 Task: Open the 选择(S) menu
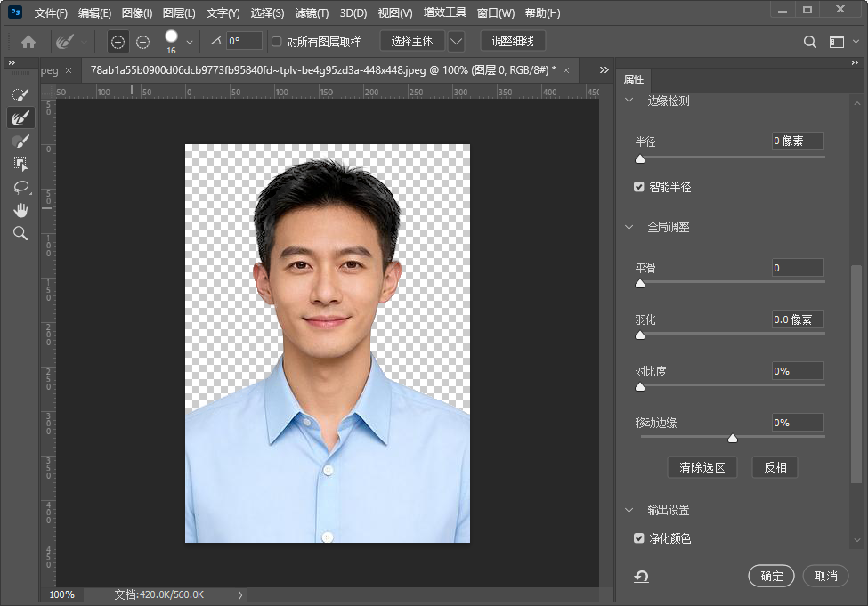[267, 12]
